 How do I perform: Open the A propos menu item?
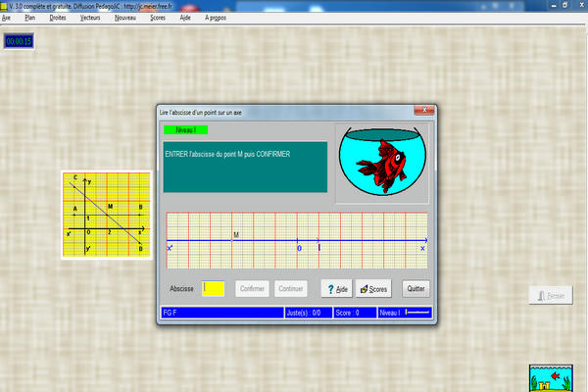click(x=218, y=18)
